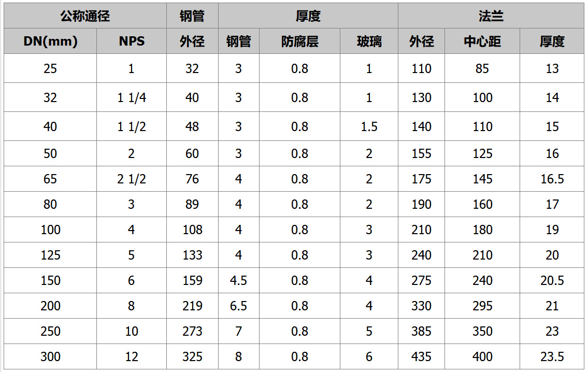
Task: Click the flange 外径 value 435
Action: (422, 356)
